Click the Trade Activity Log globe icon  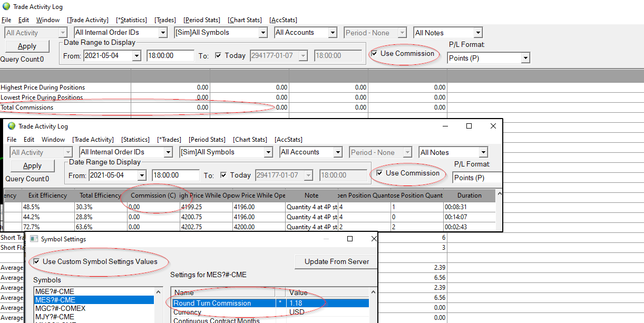click(x=6, y=6)
